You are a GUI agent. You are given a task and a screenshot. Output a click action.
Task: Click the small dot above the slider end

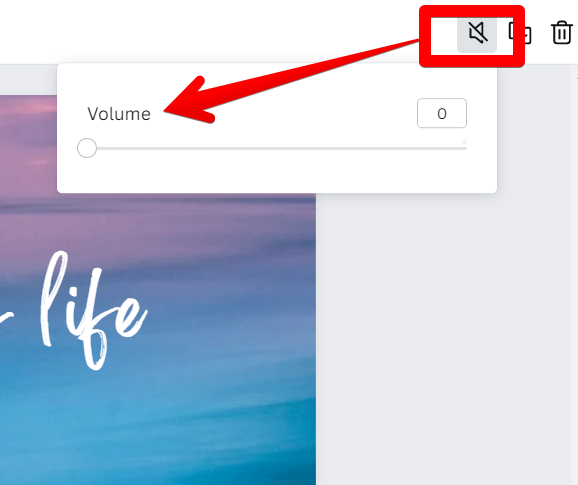(x=464, y=142)
